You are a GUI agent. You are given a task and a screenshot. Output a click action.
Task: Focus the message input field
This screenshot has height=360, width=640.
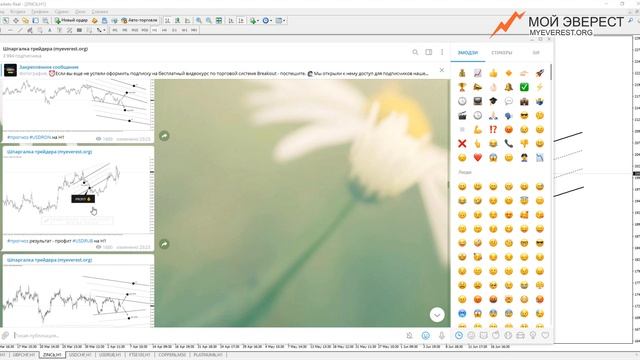pyautogui.click(x=208, y=336)
